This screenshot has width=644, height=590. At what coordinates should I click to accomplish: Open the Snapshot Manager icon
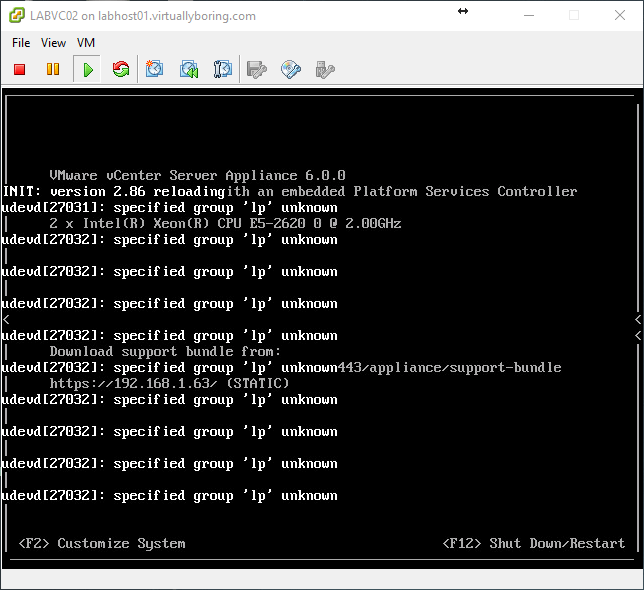[223, 69]
